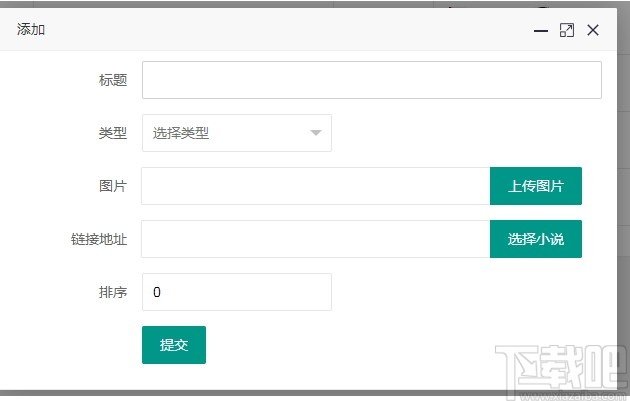Click the 标题 field label

pos(113,80)
